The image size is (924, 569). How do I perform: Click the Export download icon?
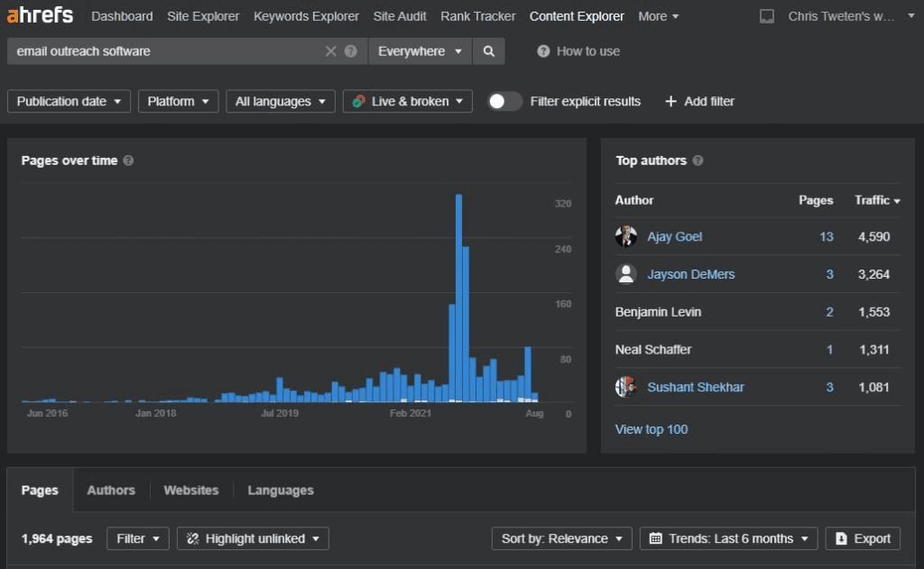[842, 538]
